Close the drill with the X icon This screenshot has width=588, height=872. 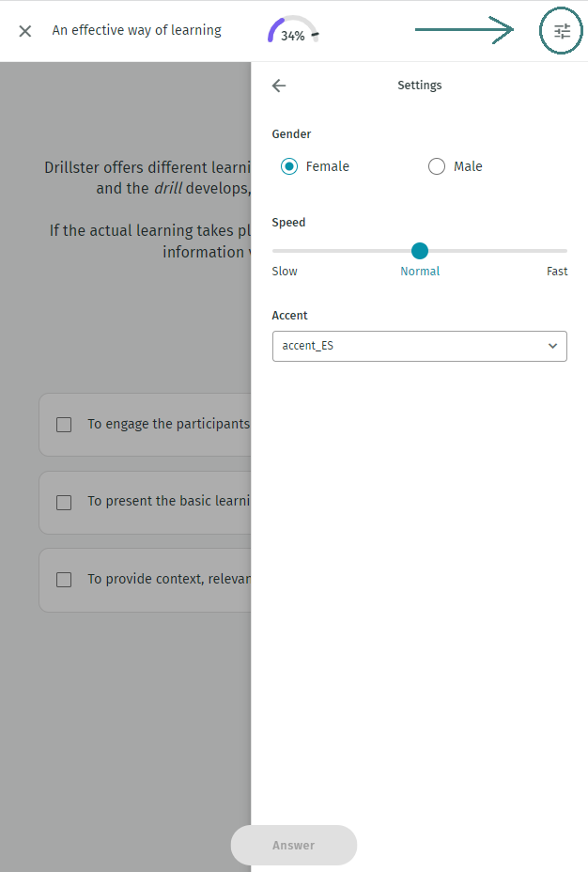(x=25, y=31)
